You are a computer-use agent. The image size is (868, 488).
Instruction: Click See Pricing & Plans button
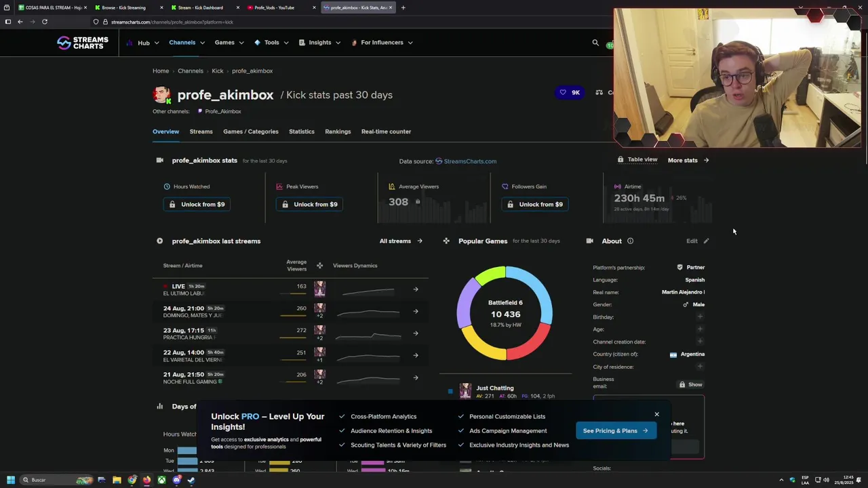pyautogui.click(x=616, y=430)
